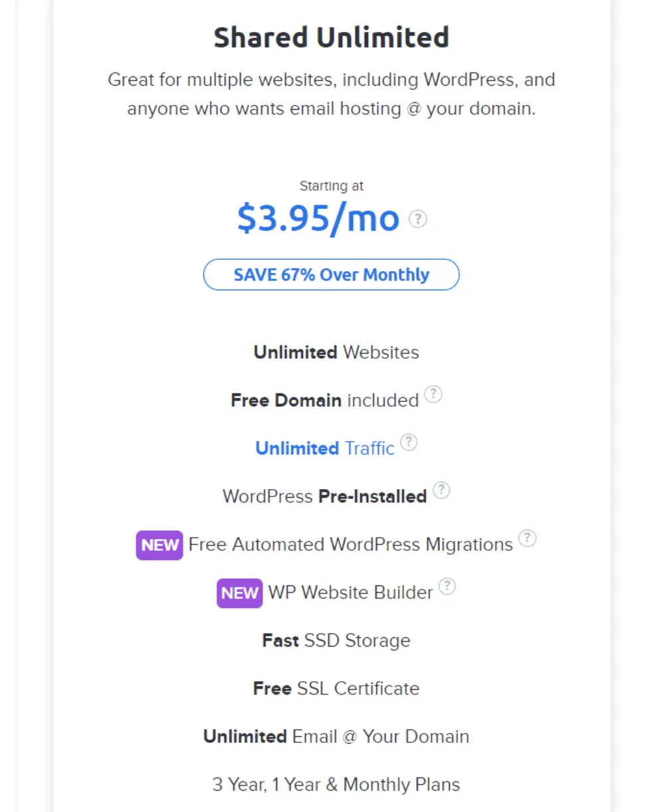Click the Free Domain included text
Screen dimensions: 670x812
[x=324, y=400]
